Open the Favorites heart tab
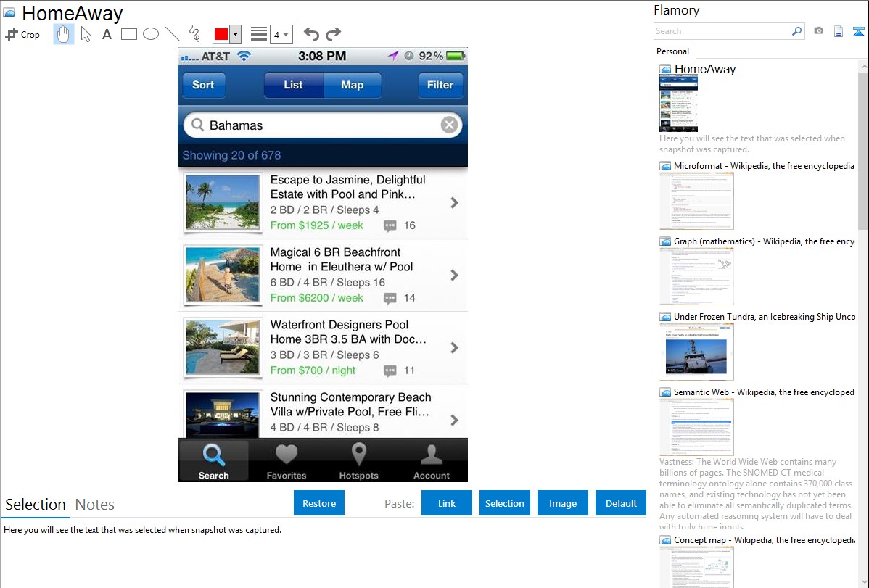Viewport: 869px width, 588px height. point(287,460)
